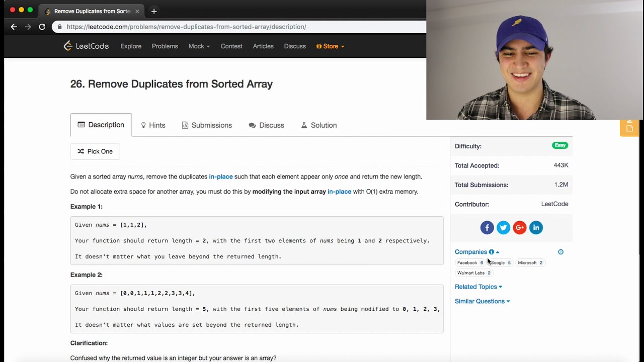Open the Mock dropdown menu

[199, 46]
